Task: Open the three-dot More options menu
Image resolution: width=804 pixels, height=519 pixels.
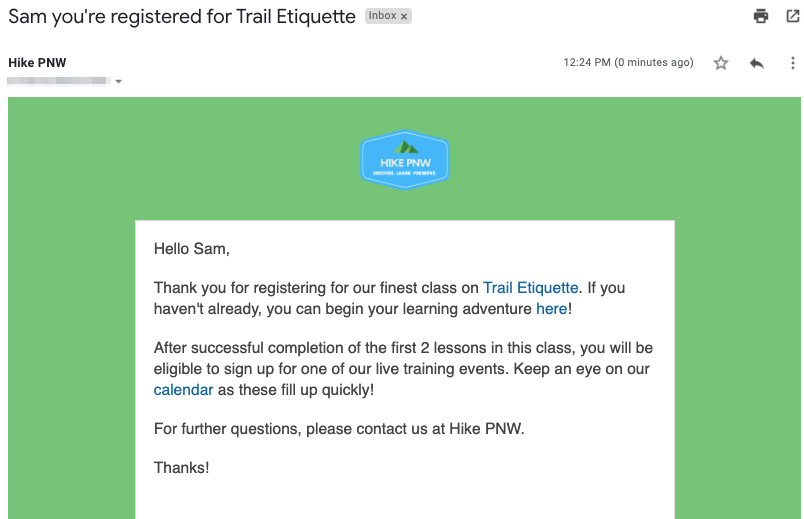Action: pyautogui.click(x=792, y=63)
